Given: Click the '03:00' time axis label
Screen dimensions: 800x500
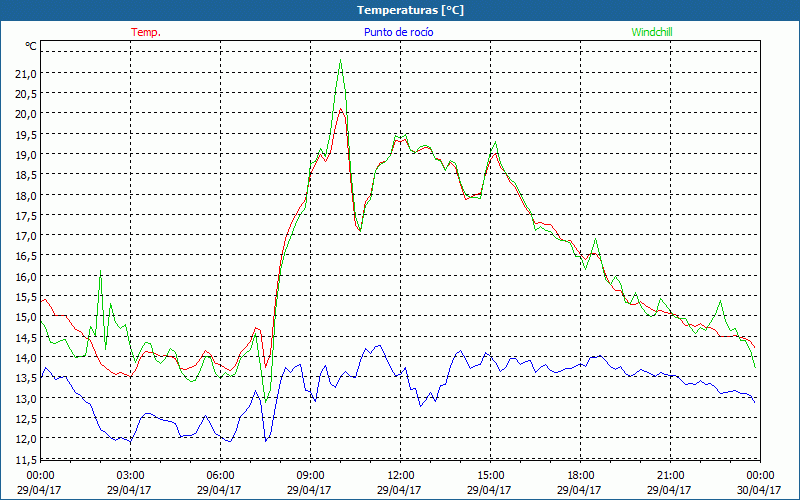Looking at the screenshot, I should pos(131,475).
